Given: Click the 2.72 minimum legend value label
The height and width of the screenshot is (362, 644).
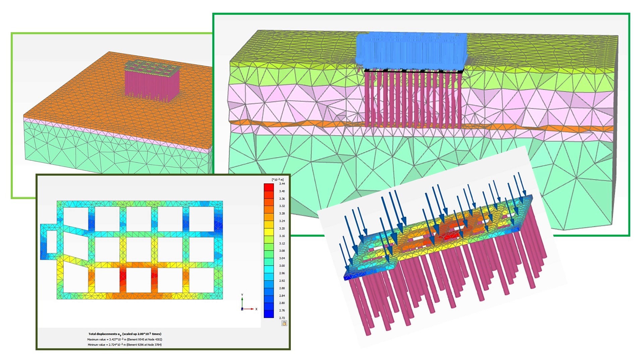Looking at the screenshot, I should point(282,318).
